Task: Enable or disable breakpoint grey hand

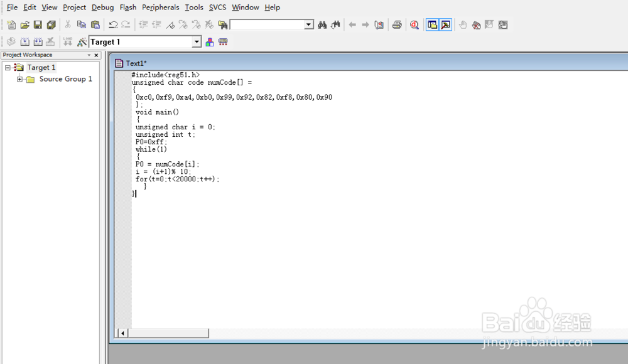Action: pyautogui.click(x=489, y=25)
